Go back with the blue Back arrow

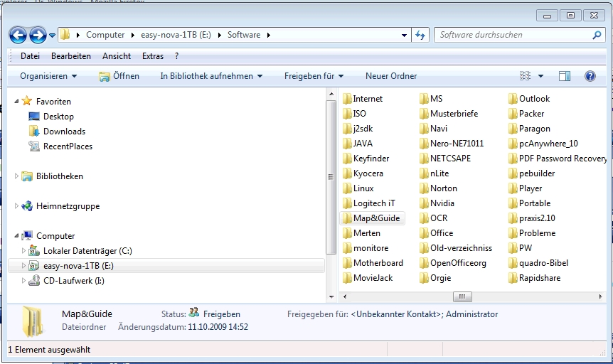pos(18,35)
